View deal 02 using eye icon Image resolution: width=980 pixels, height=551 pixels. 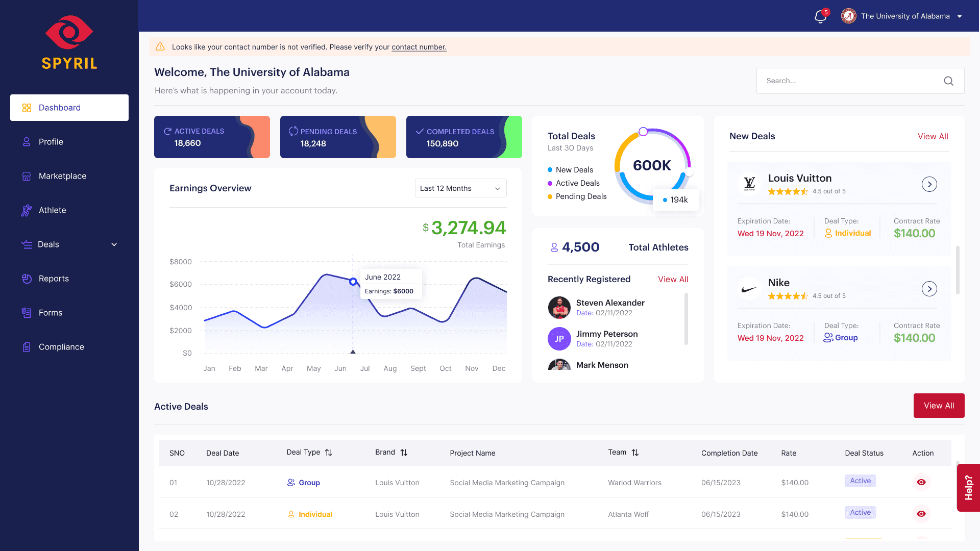(921, 514)
